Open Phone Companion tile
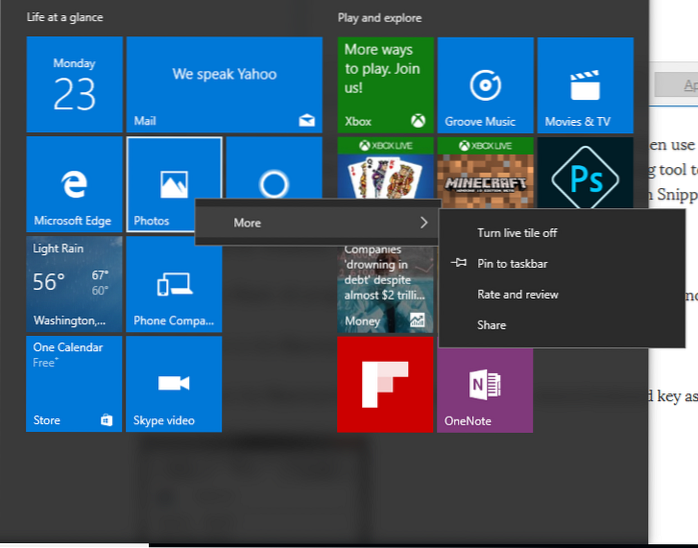The image size is (698, 548). [x=174, y=284]
